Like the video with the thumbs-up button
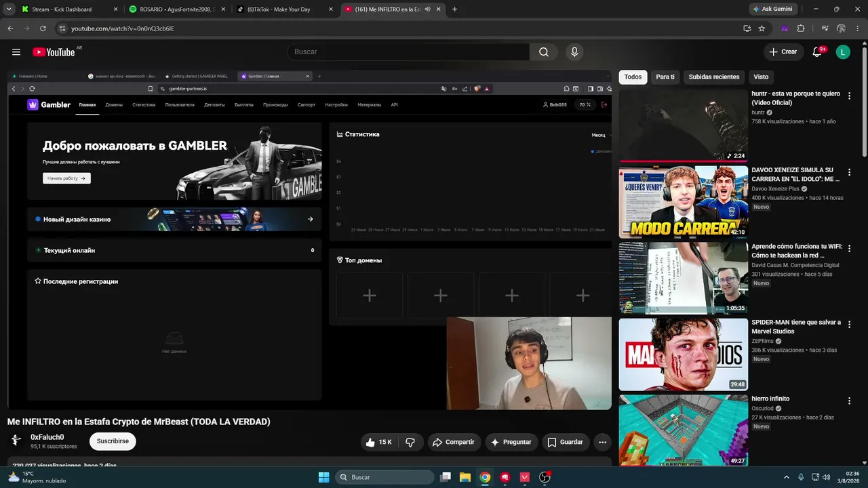The height and width of the screenshot is (488, 868). pyautogui.click(x=378, y=442)
